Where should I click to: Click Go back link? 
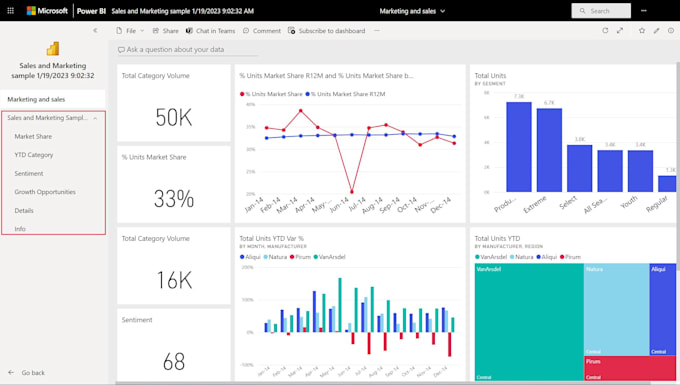click(27, 373)
